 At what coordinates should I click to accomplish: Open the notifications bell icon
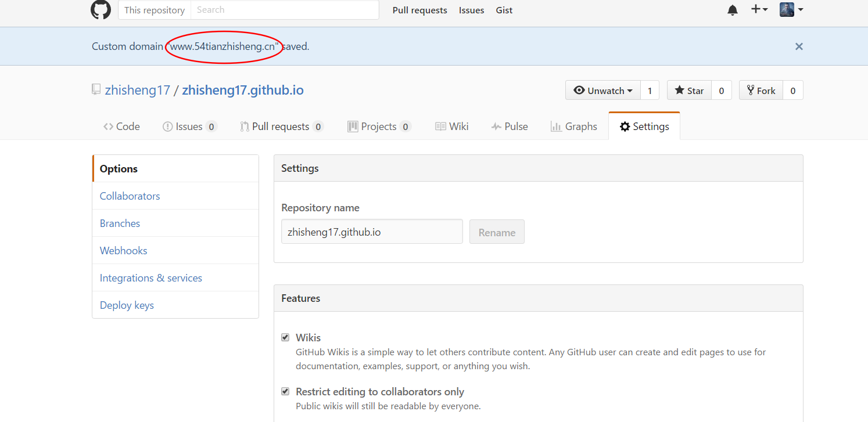click(733, 10)
